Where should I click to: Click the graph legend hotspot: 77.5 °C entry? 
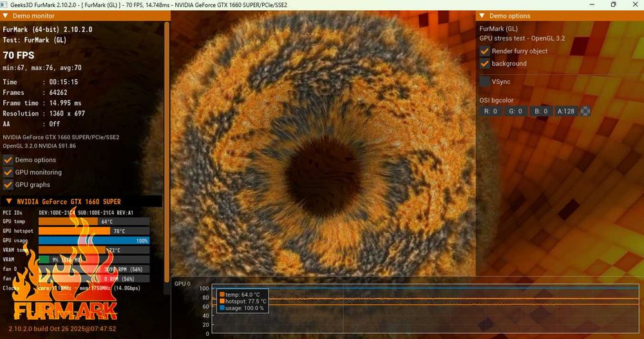pyautogui.click(x=243, y=301)
